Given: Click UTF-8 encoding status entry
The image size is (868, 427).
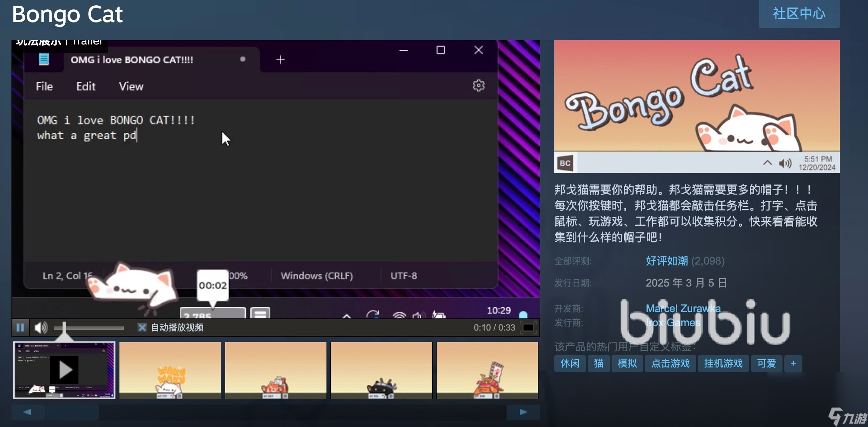Looking at the screenshot, I should click(x=404, y=276).
